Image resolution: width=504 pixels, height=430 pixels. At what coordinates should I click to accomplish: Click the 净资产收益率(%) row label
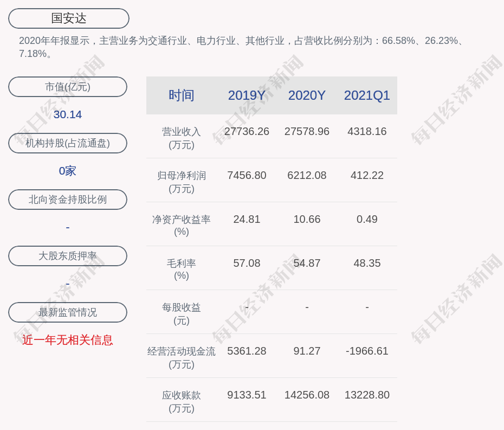click(182, 226)
